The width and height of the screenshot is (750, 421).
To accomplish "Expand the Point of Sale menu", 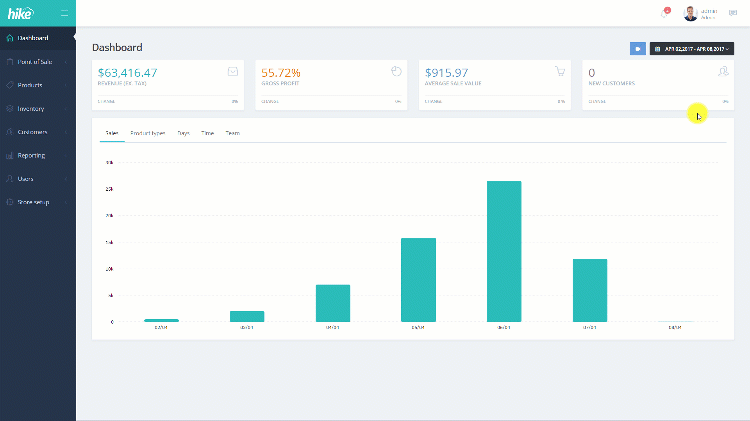I will pos(38,62).
